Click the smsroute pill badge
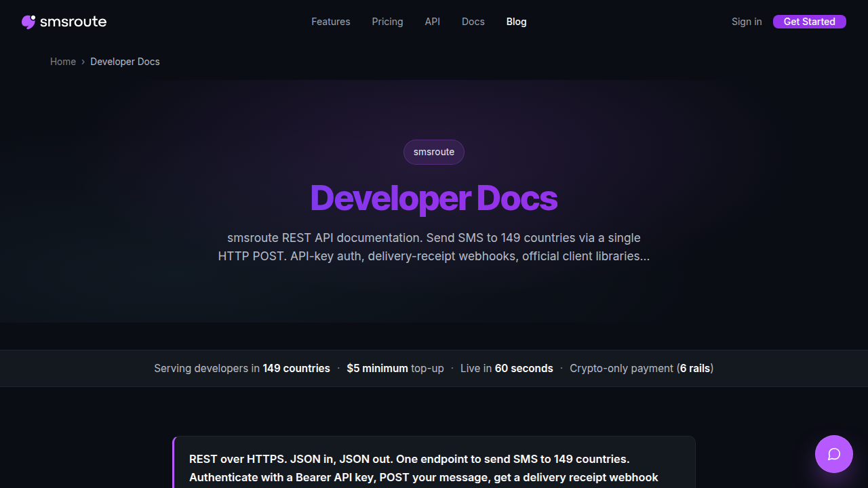 [434, 152]
